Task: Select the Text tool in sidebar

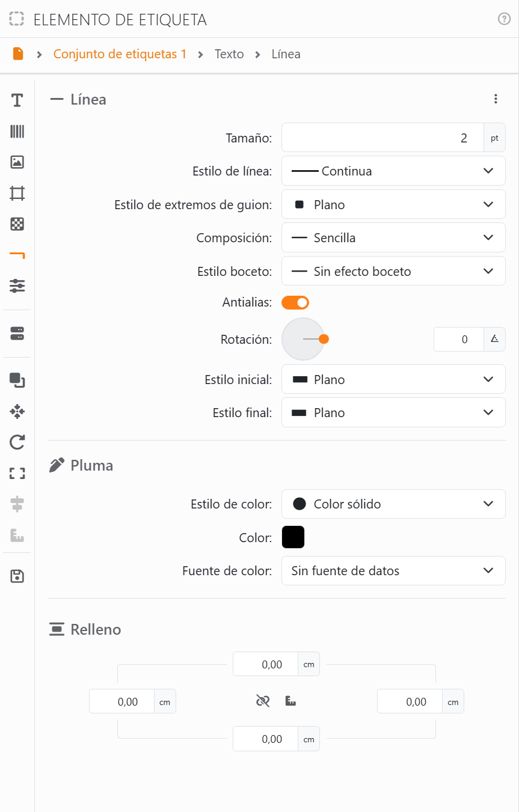Action: point(17,100)
